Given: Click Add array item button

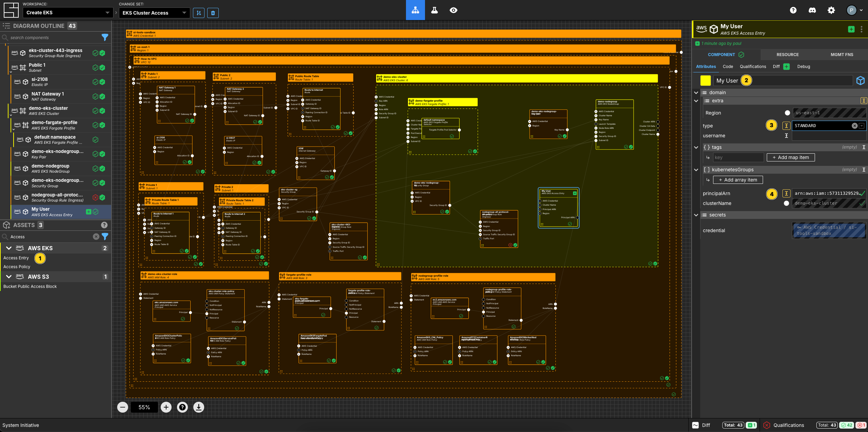Looking at the screenshot, I should pos(738,180).
